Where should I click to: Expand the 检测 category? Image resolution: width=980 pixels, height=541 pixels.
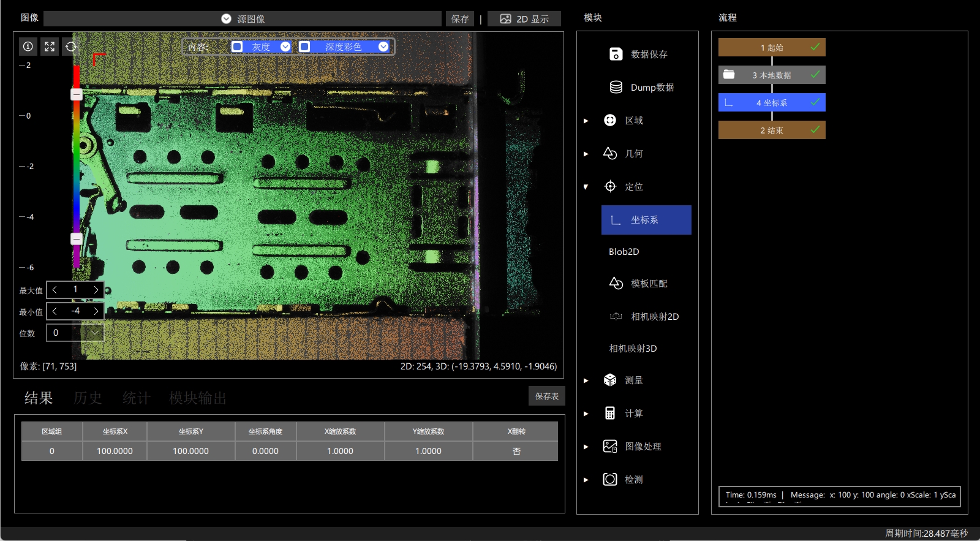coord(586,480)
